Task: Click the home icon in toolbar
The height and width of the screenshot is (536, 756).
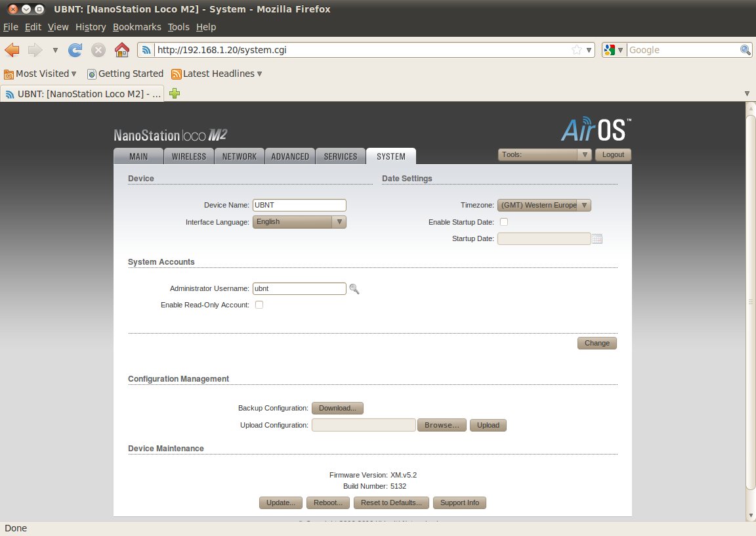Action: pyautogui.click(x=121, y=50)
